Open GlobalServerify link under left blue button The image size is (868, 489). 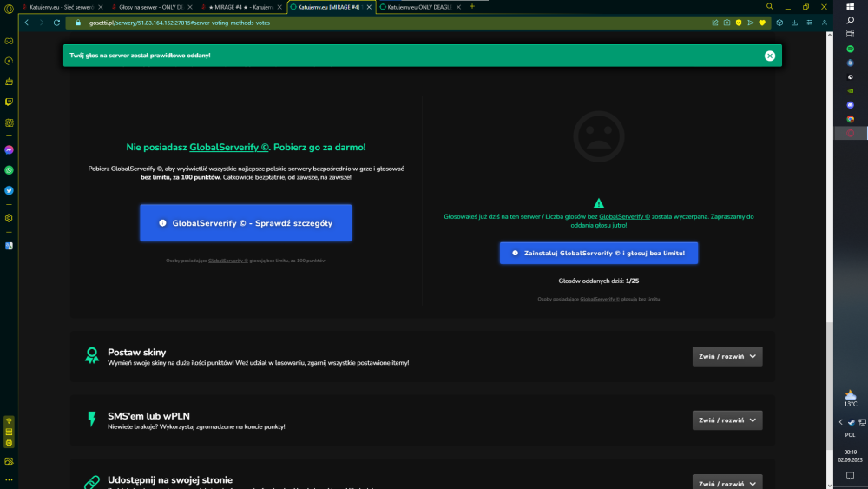[228, 261]
